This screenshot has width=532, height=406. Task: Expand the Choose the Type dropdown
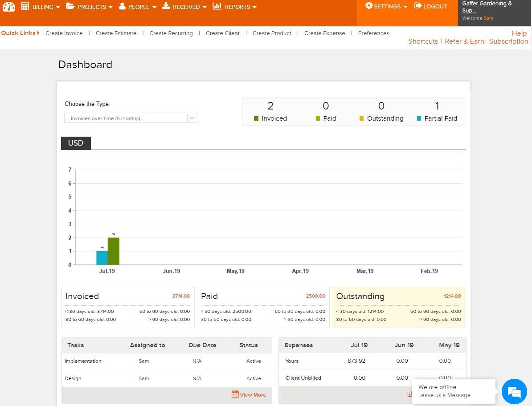pyautogui.click(x=192, y=118)
